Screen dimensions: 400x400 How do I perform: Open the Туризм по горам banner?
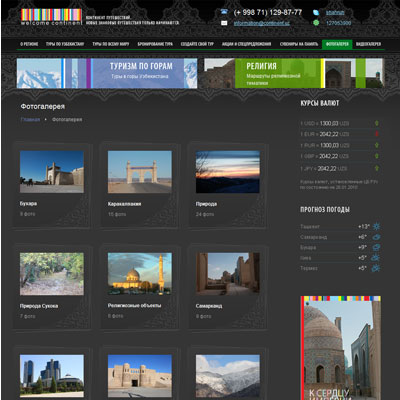coord(107,73)
